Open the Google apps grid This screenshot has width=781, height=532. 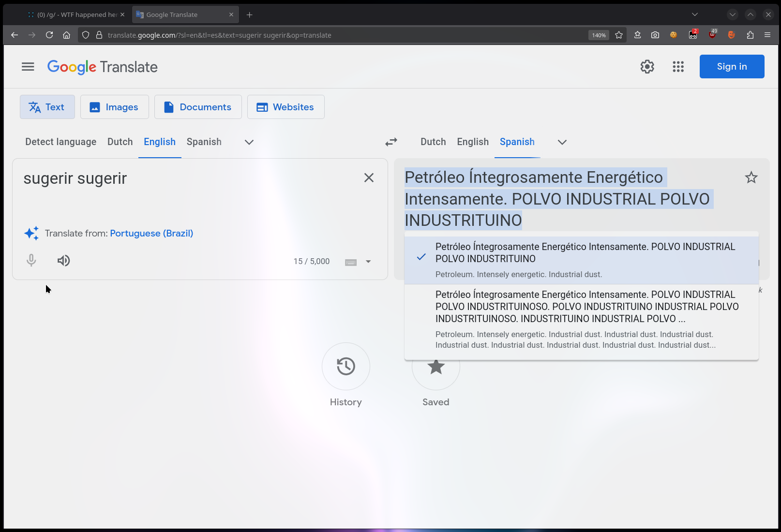678,67
